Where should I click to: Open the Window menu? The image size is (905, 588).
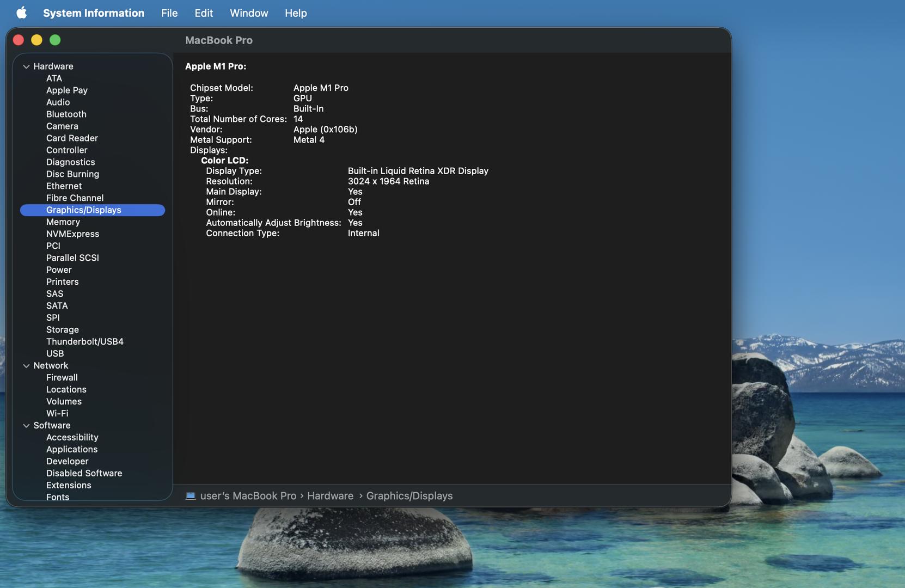(248, 13)
